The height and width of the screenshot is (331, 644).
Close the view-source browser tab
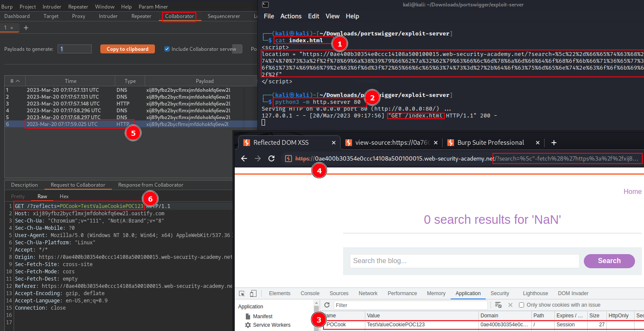(x=436, y=143)
